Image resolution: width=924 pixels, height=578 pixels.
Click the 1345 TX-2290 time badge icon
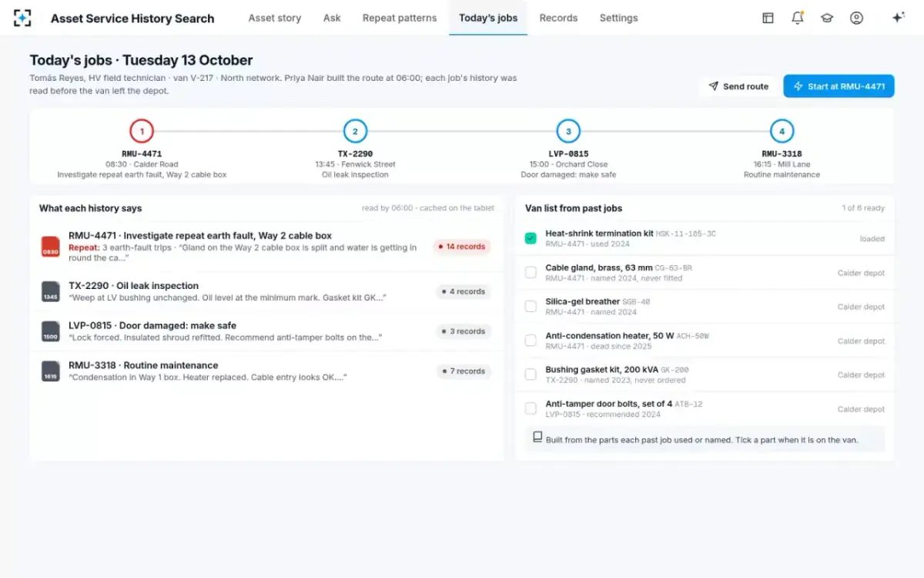click(x=50, y=291)
